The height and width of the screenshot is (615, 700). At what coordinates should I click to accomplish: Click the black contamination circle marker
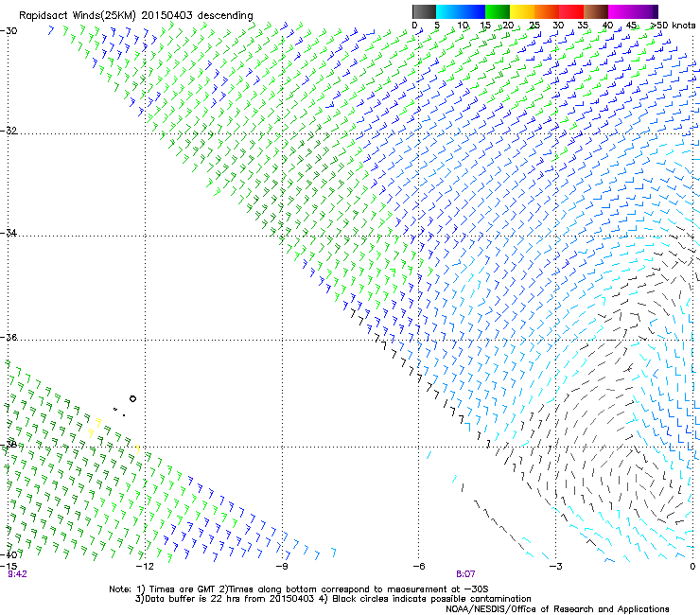tap(132, 399)
